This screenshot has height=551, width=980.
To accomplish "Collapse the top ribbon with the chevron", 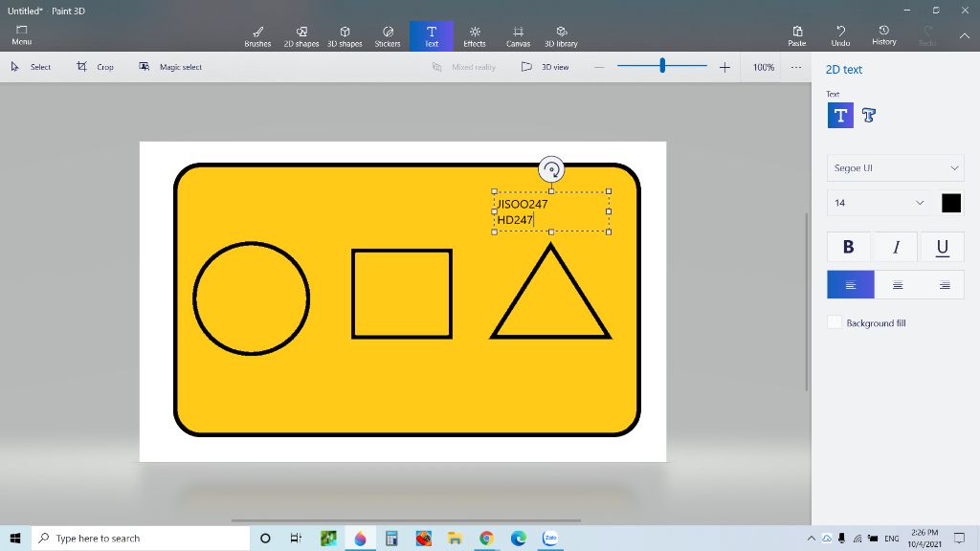I will [965, 36].
